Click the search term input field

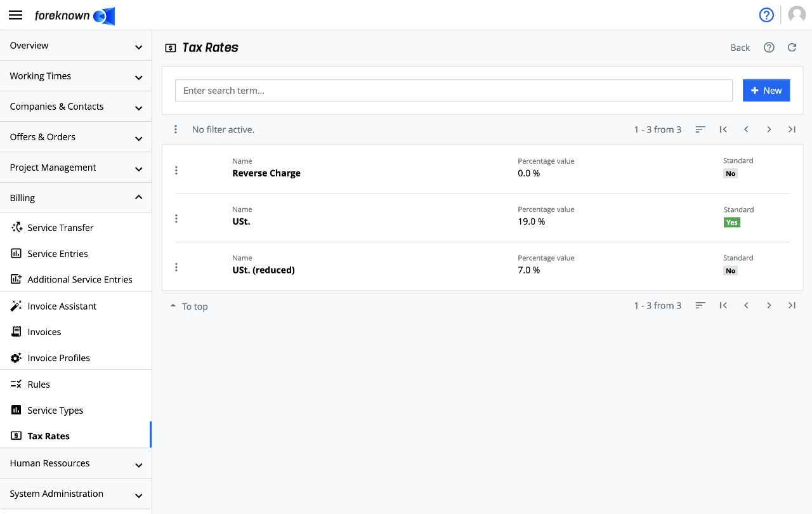tap(454, 90)
